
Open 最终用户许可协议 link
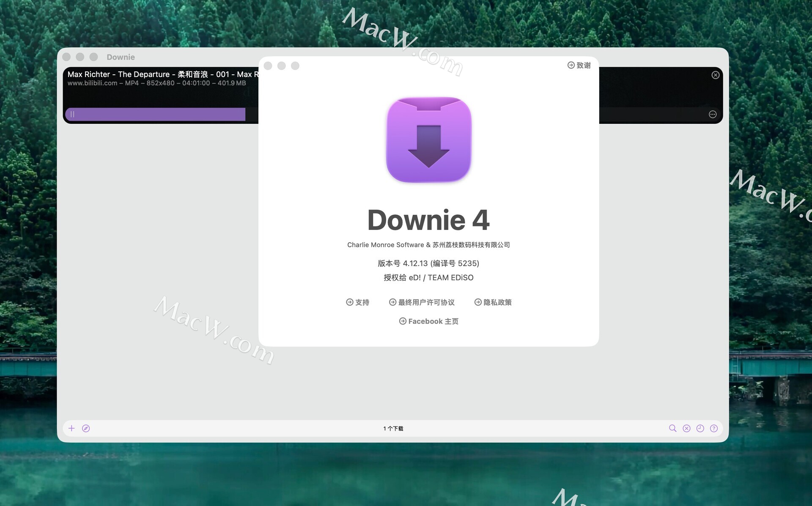click(422, 302)
